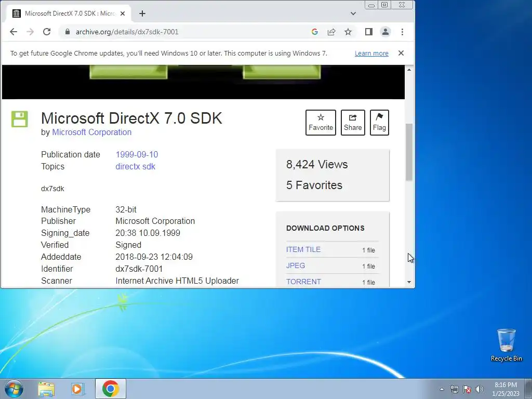Click the 5 Favorites text
532x399 pixels.
pos(314,185)
